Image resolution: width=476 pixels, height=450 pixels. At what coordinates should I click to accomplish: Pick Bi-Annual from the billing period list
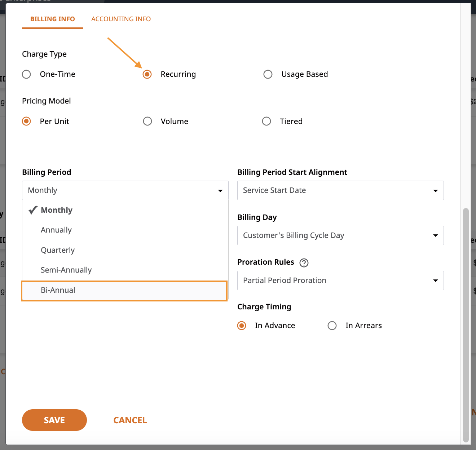point(124,291)
